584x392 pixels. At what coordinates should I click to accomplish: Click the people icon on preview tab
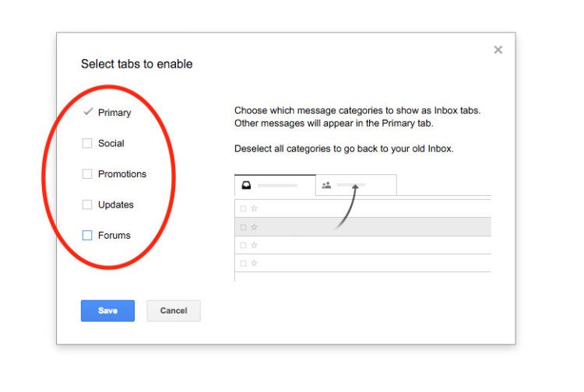(x=326, y=185)
